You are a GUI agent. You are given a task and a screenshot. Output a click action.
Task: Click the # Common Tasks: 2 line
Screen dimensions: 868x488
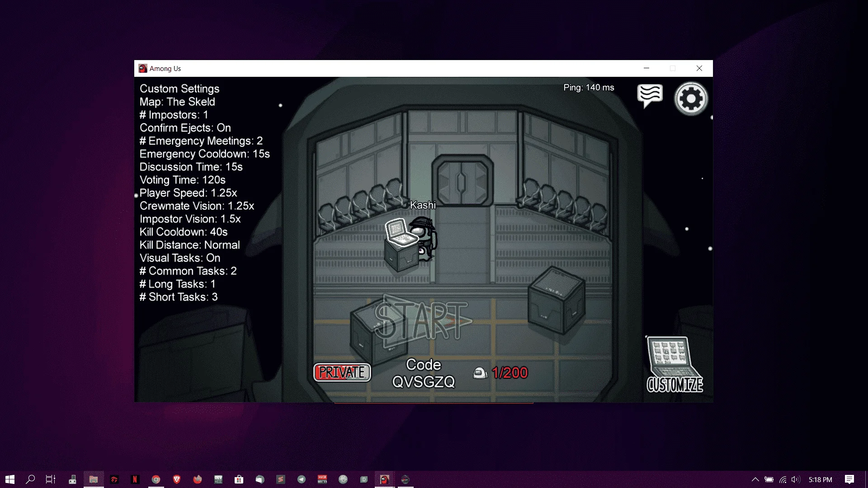point(188,272)
